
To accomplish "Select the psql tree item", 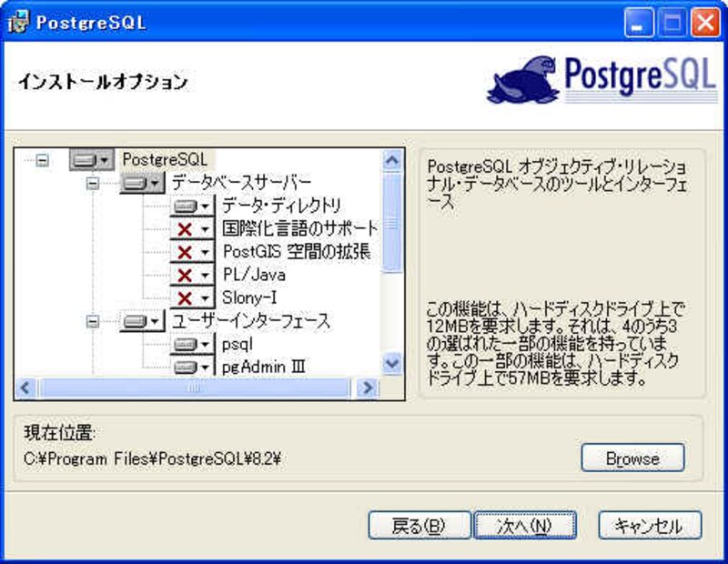I will click(238, 344).
